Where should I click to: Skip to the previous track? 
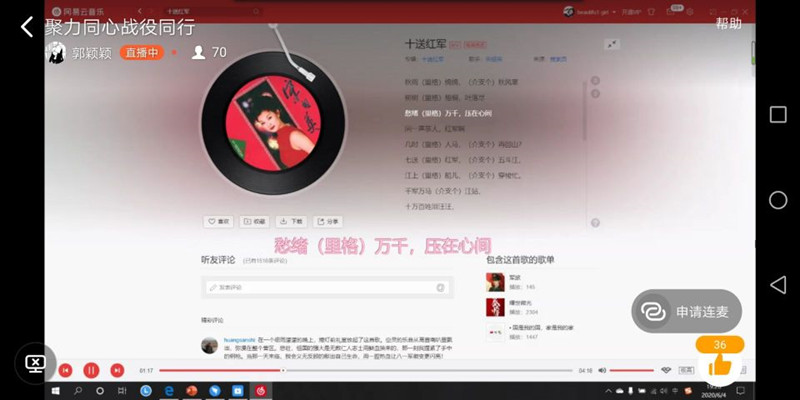tap(66, 370)
